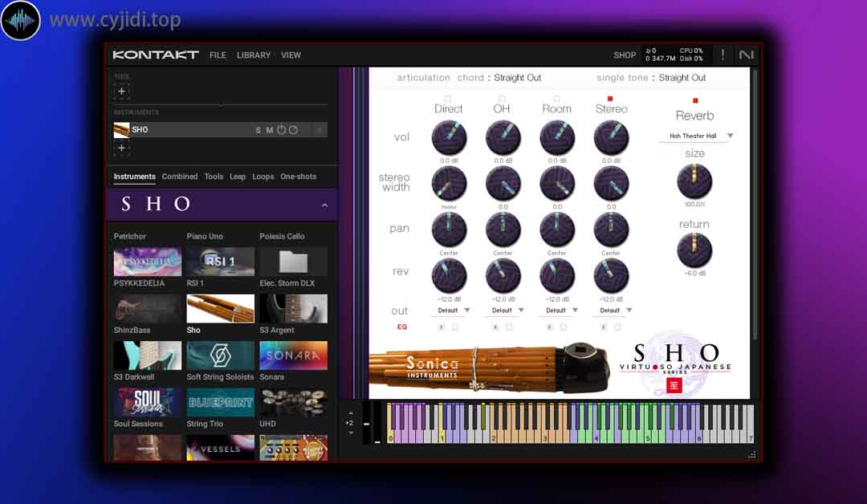The width and height of the screenshot is (867, 504).
Task: Switch to the Tools tab
Action: point(214,177)
